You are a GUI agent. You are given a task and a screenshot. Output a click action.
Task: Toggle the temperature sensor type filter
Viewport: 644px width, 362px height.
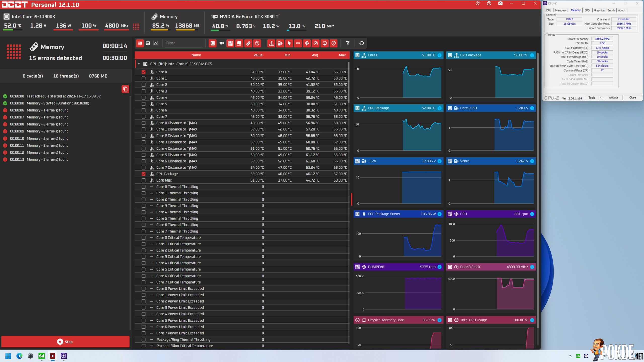coord(271,43)
